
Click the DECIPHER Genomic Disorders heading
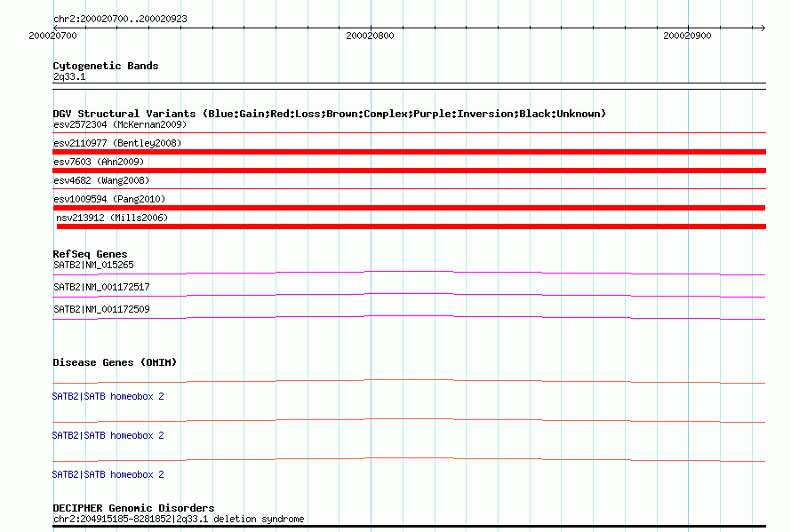pyautogui.click(x=133, y=508)
